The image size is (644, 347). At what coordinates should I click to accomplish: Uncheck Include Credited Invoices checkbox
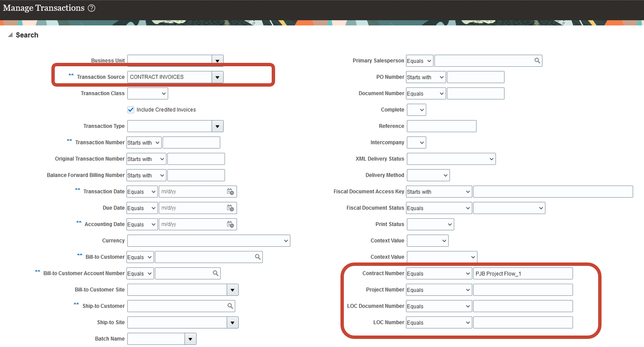click(x=131, y=110)
